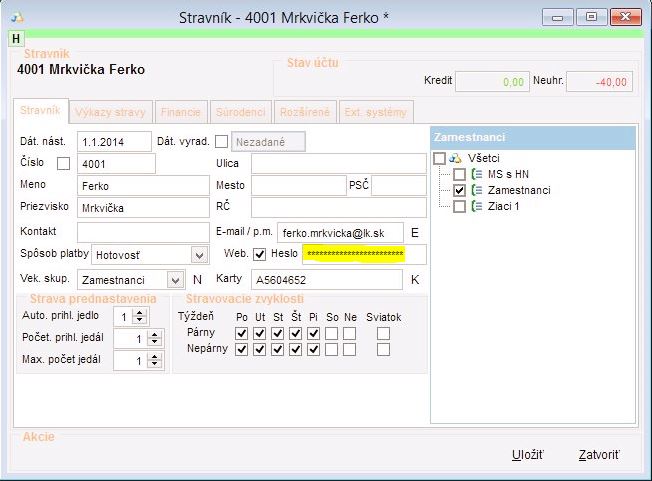Click the E button next to e-mail field
Viewport: 652px width, 481px height.
pyautogui.click(x=413, y=232)
